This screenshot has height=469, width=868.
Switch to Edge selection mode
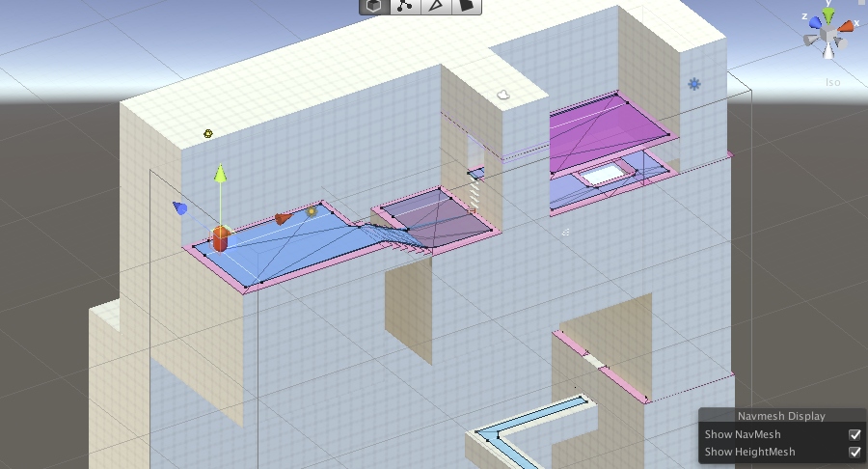click(436, 6)
